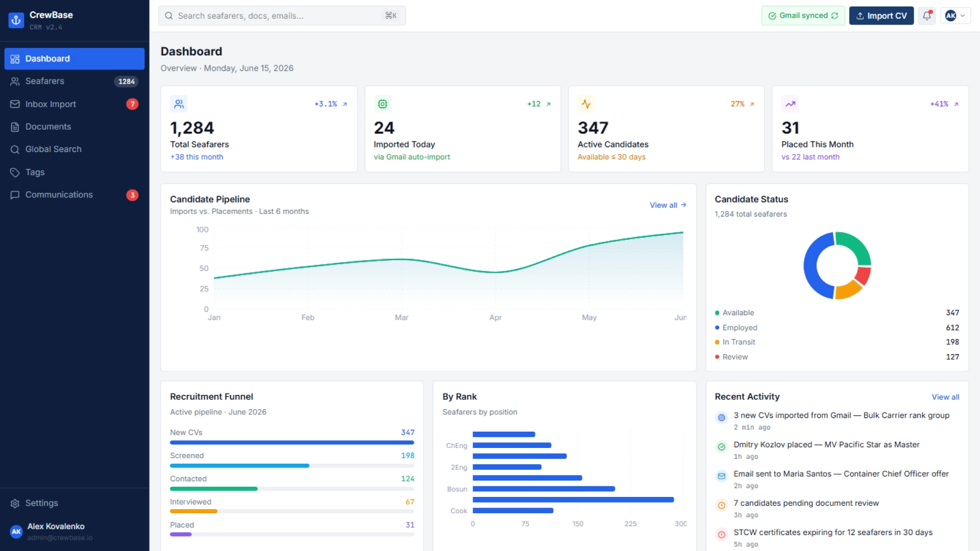Click the +12 trend arrow on Imported Today

[x=549, y=104]
